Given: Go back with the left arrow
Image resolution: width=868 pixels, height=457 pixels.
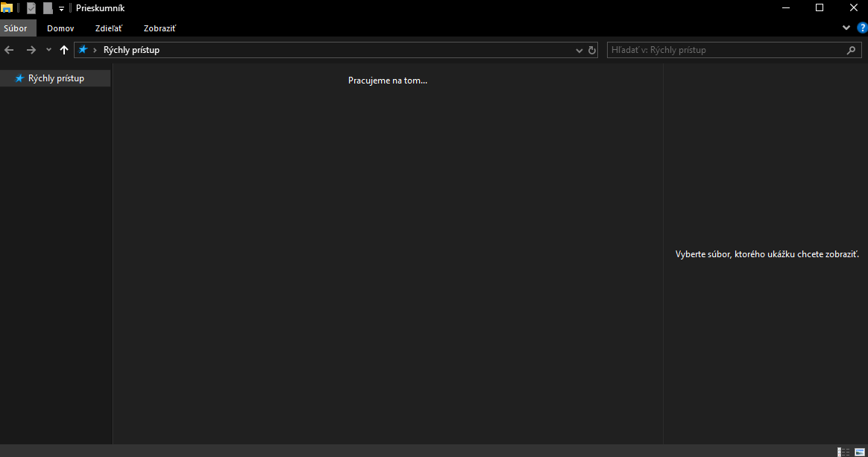Looking at the screenshot, I should [9, 50].
